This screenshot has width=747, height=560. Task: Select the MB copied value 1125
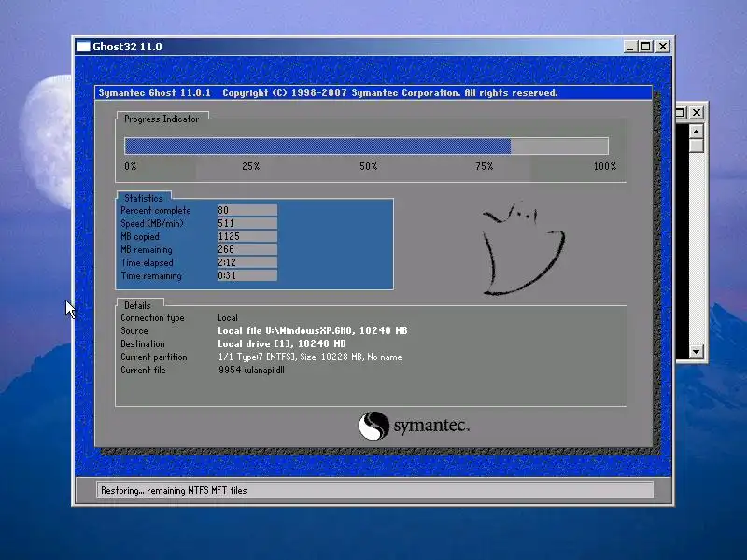(x=247, y=236)
